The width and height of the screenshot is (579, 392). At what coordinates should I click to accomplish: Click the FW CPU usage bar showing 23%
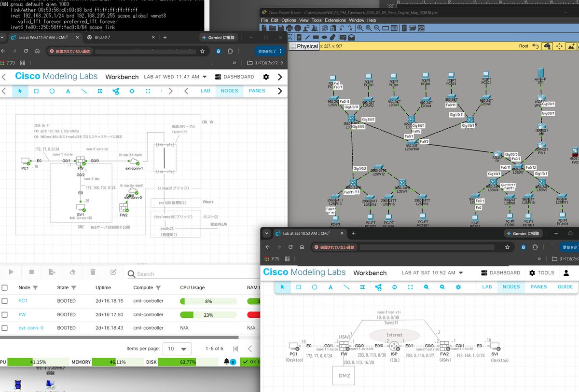point(208,315)
